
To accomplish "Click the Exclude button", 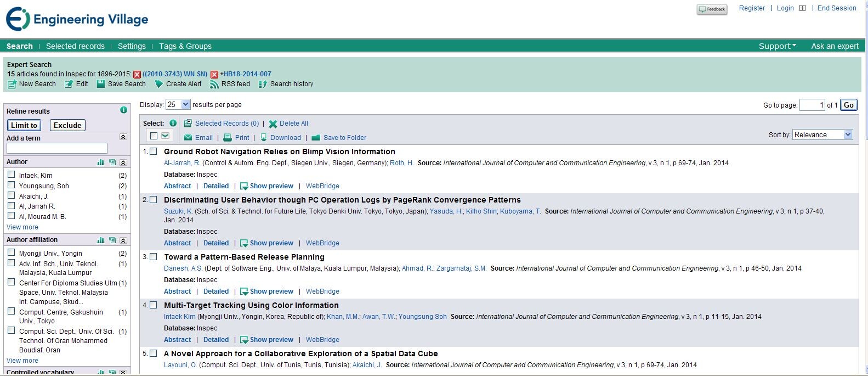I will point(67,125).
